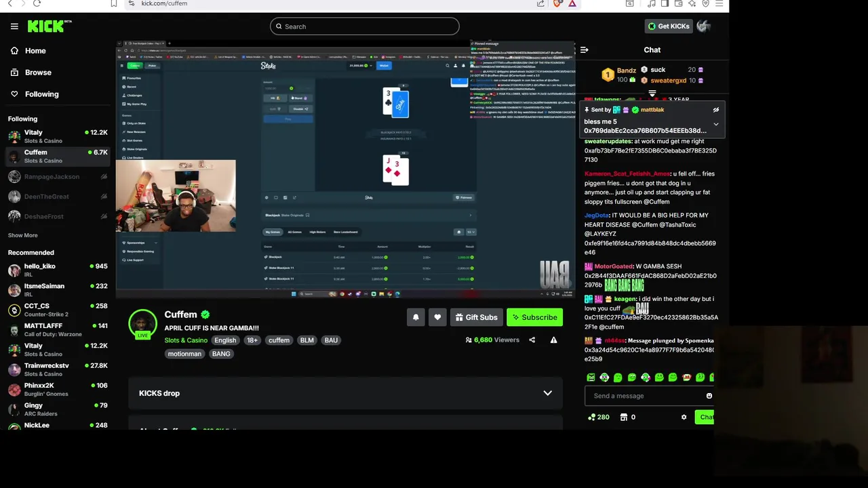The height and width of the screenshot is (488, 868).
Task: Open Vitaly channel in Following list
Action: 58,136
